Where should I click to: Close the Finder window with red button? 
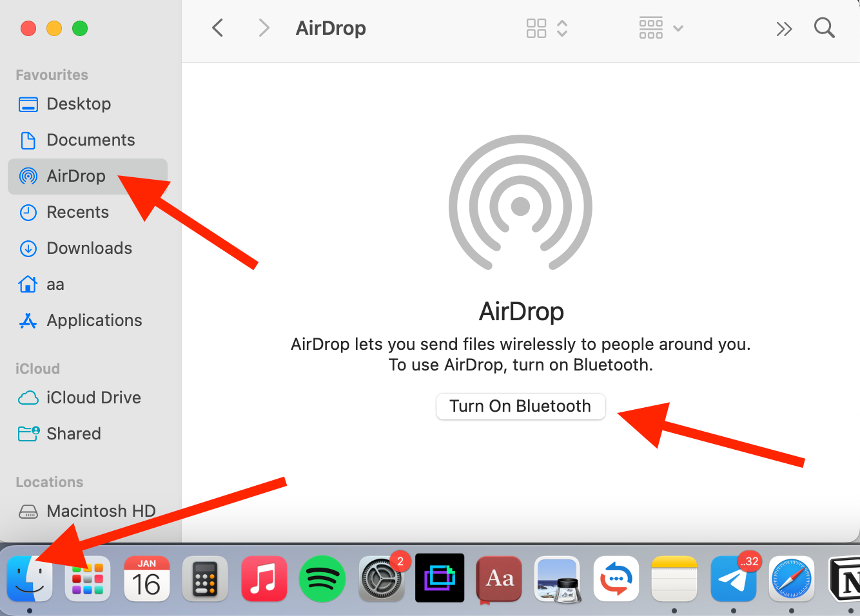point(28,28)
